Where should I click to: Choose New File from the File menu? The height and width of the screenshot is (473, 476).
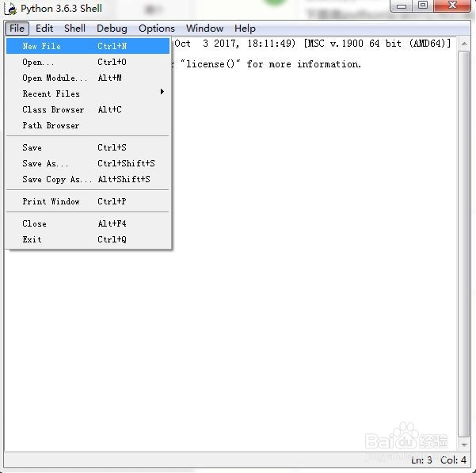tap(88, 46)
